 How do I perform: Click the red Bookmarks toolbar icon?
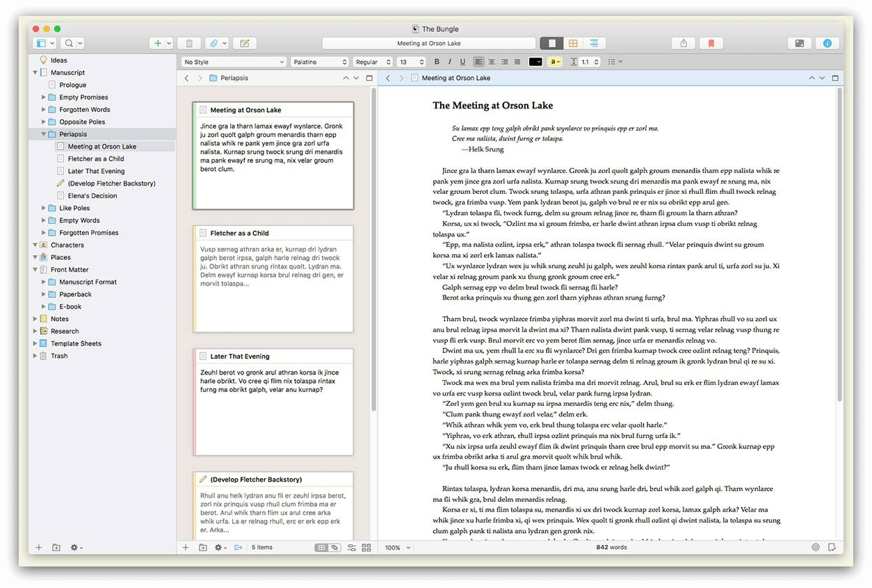point(711,42)
